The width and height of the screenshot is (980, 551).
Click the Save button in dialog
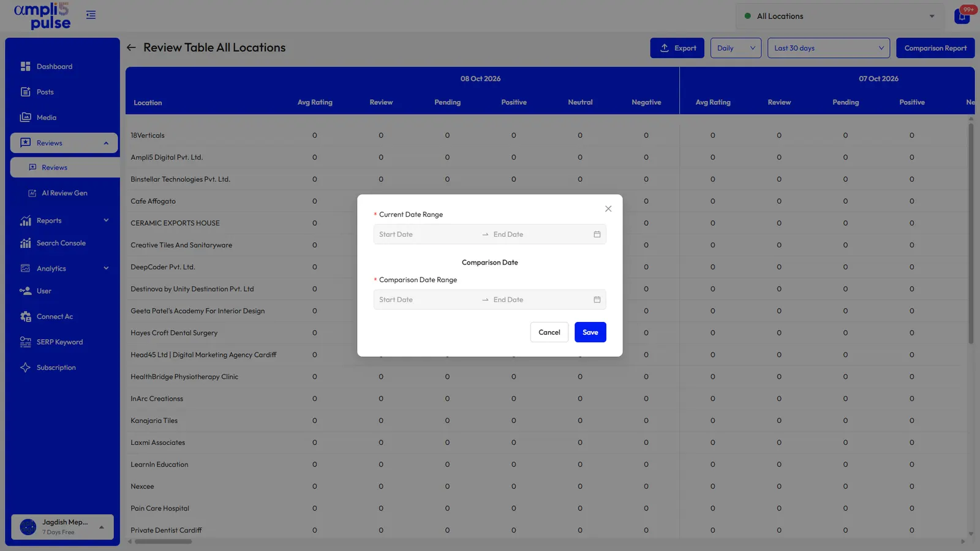tap(590, 332)
